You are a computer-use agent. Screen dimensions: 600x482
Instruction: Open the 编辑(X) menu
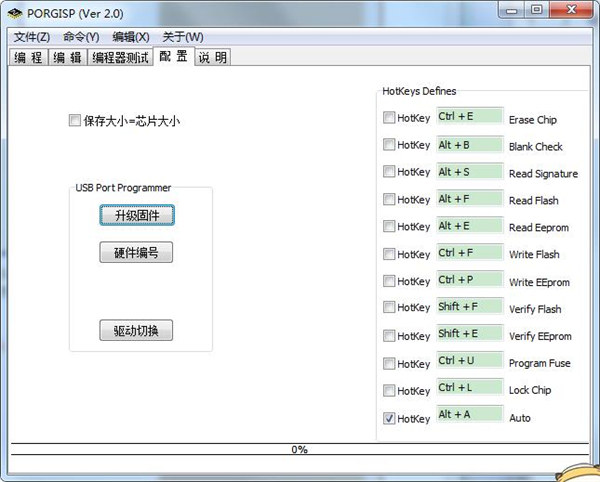click(x=130, y=37)
